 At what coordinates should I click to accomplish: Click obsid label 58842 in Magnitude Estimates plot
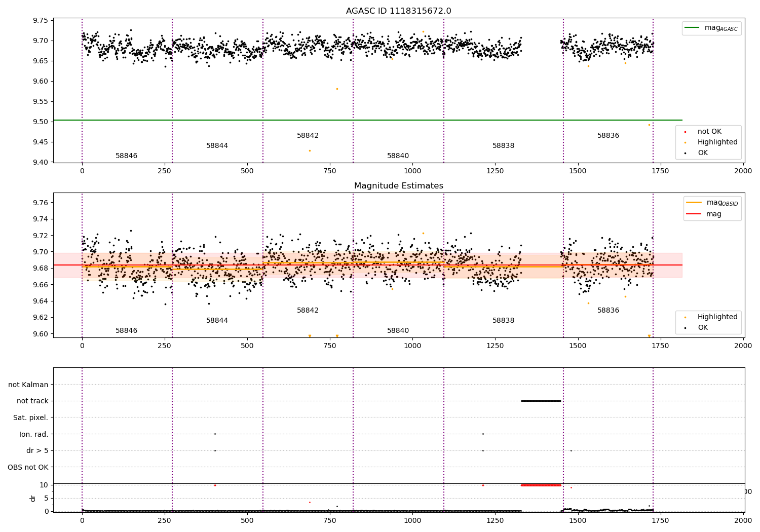(x=308, y=311)
